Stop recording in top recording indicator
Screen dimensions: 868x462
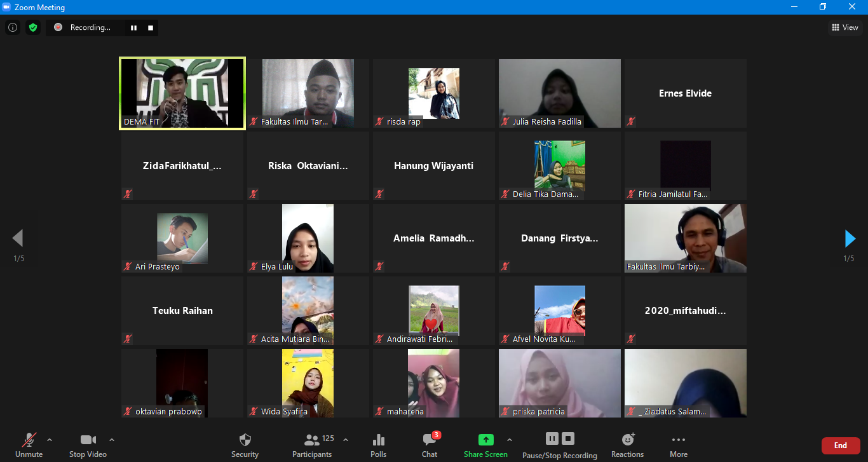[151, 27]
